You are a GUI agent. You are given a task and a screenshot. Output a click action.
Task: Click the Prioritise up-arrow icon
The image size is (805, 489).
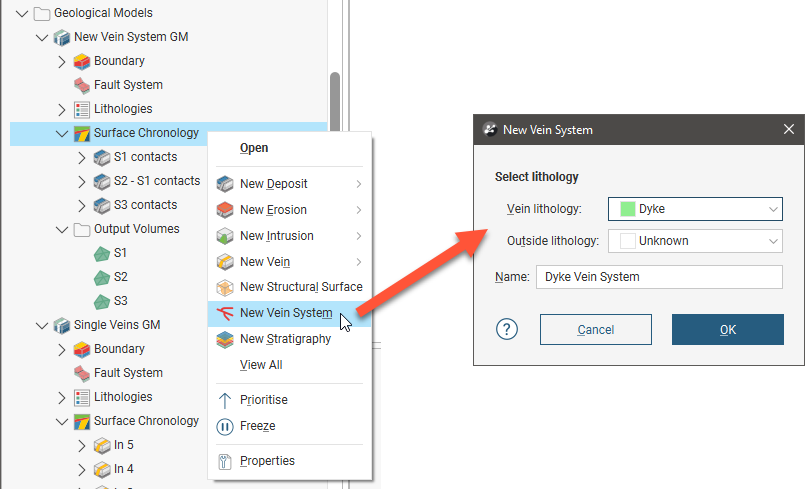225,401
